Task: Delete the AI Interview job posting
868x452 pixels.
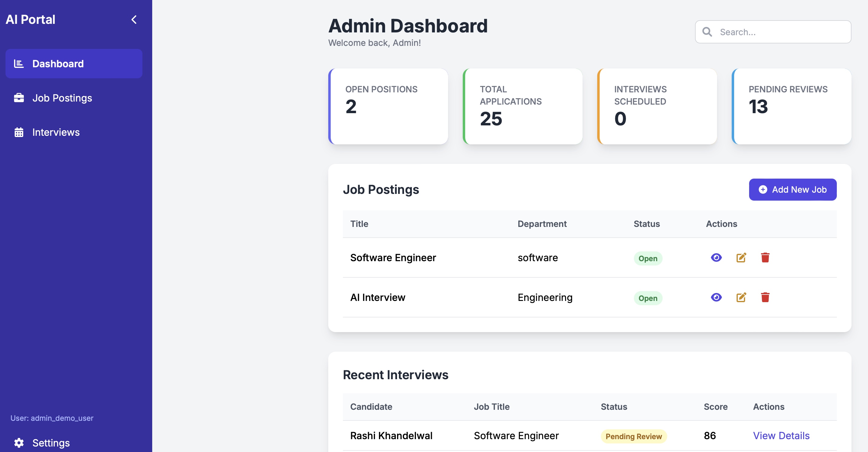Action: click(x=765, y=297)
